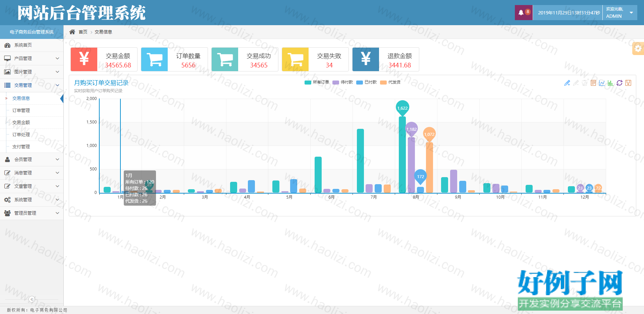Viewport: 644px width, 314px height.
Task: Go to 首页 breadcrumb link
Action: click(83, 32)
